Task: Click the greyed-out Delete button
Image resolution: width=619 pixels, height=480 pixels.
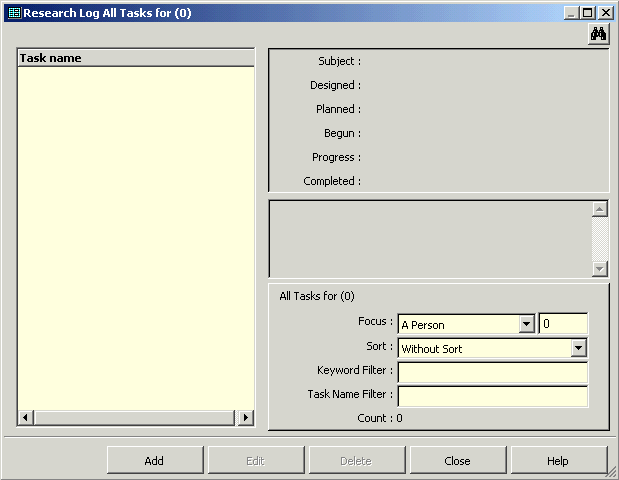Action: [357, 461]
